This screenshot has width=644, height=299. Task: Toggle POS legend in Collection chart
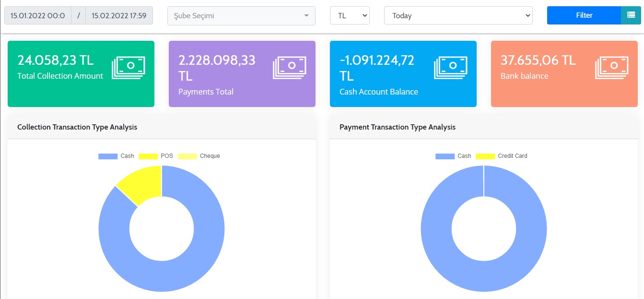point(156,156)
